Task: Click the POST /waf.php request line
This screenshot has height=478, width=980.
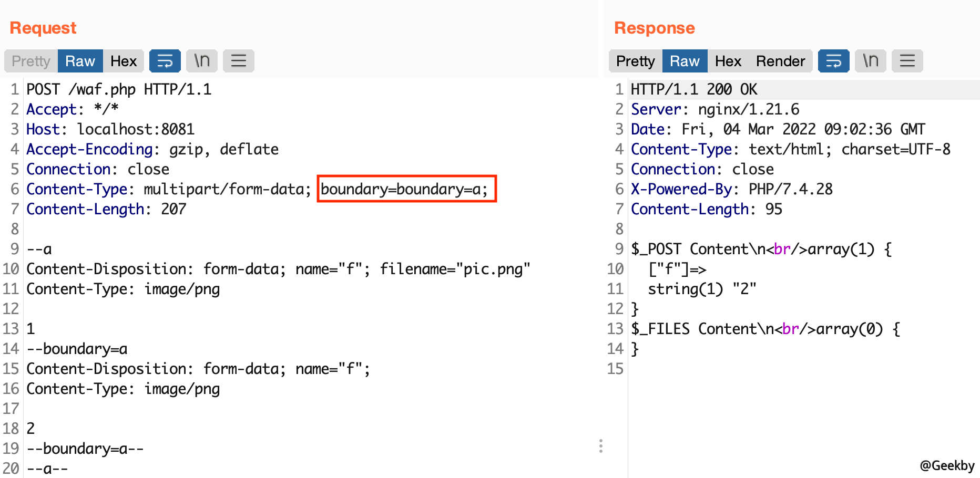Action: [x=119, y=89]
